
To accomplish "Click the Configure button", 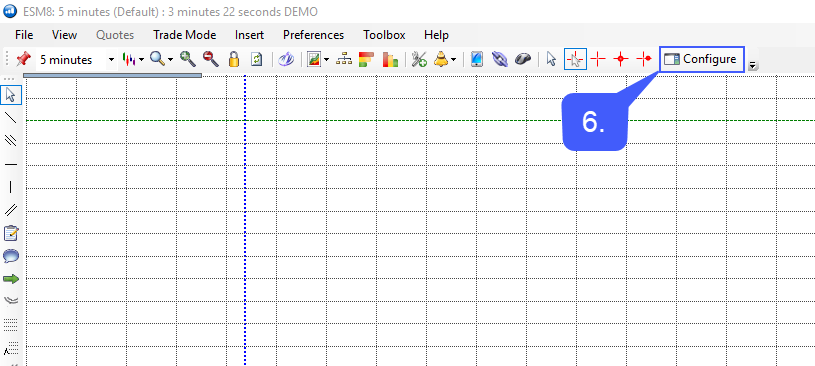I will tap(701, 59).
